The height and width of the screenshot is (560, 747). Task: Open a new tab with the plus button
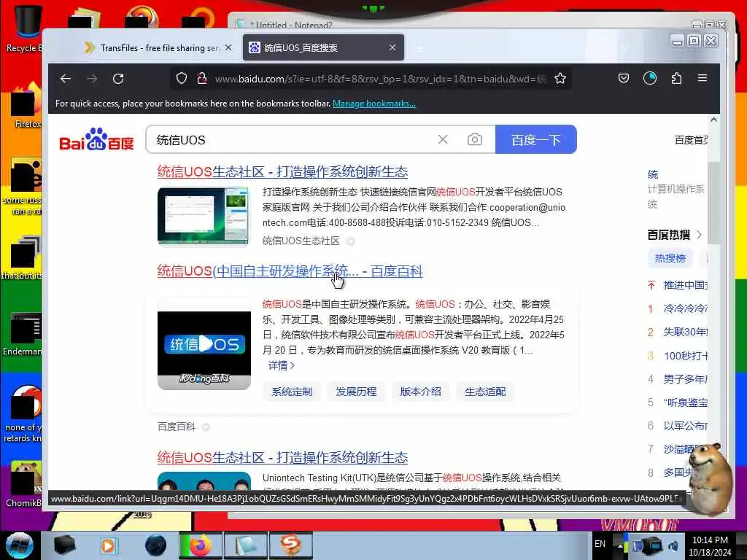419,48
